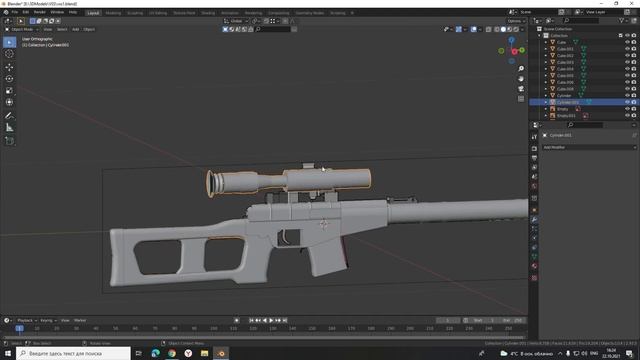Open the Texture properties checker tab
The image size is (640, 360).
[x=534, y=278]
